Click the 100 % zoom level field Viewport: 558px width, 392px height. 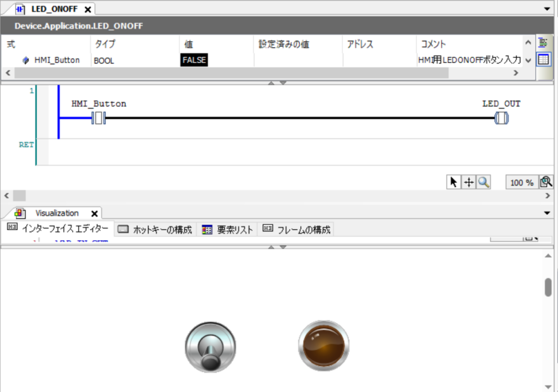521,183
